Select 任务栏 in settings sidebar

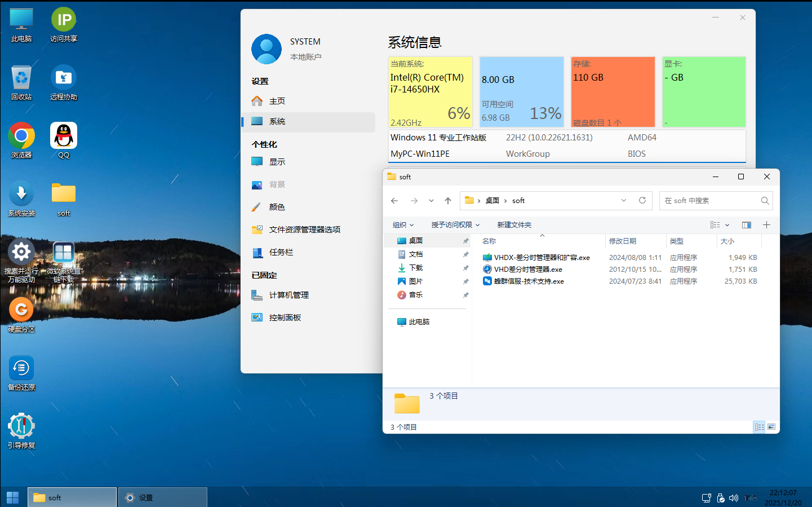281,252
